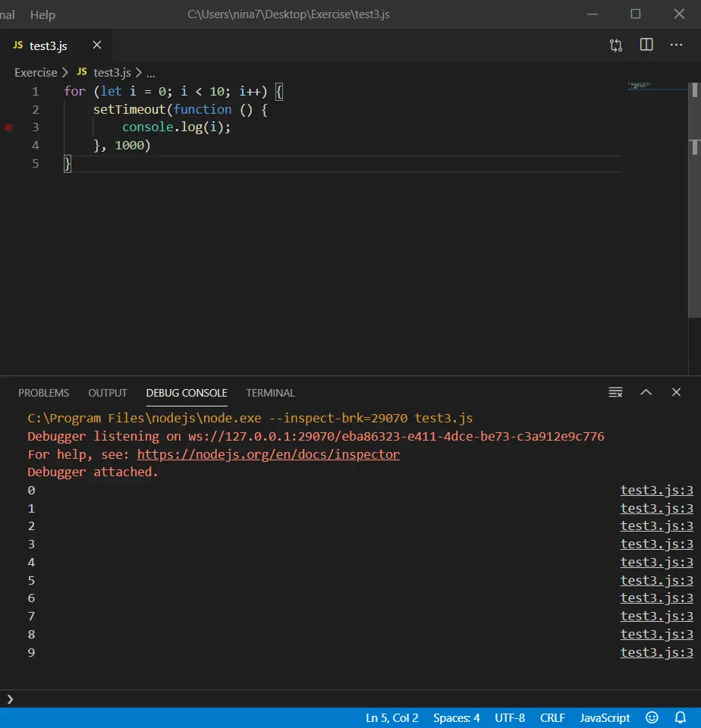
Task: Open notifications bell in status bar
Action: coord(679,717)
